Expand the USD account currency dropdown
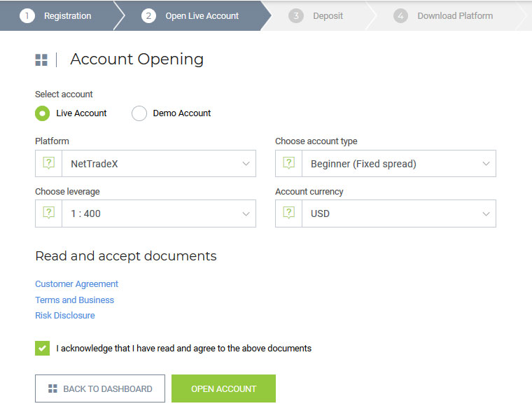The width and height of the screenshot is (532, 413). (x=398, y=213)
